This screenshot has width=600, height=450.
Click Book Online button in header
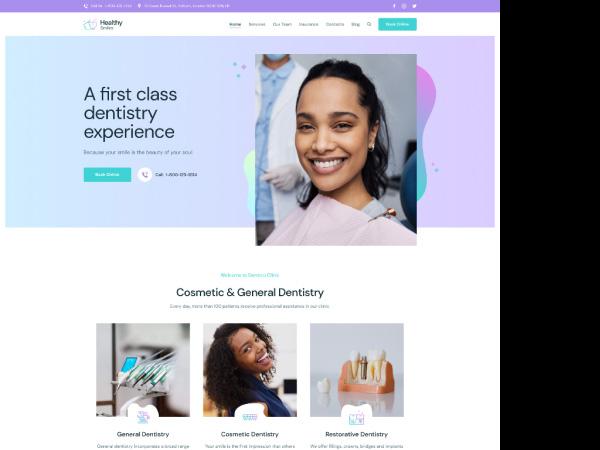click(x=397, y=24)
